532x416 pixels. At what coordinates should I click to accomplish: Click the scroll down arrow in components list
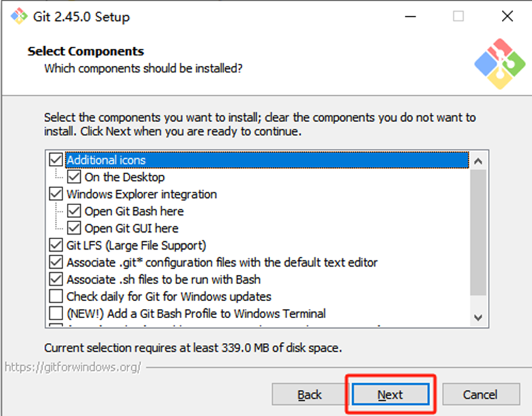click(x=478, y=317)
